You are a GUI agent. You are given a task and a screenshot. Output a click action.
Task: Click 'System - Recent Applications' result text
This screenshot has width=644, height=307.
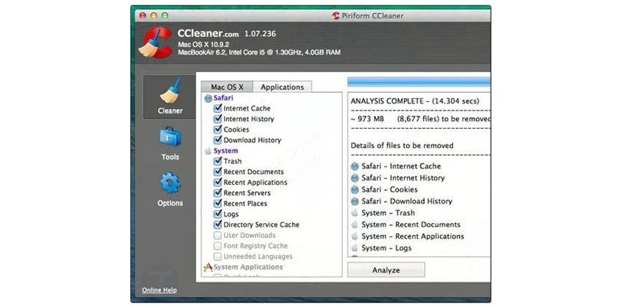(412, 236)
